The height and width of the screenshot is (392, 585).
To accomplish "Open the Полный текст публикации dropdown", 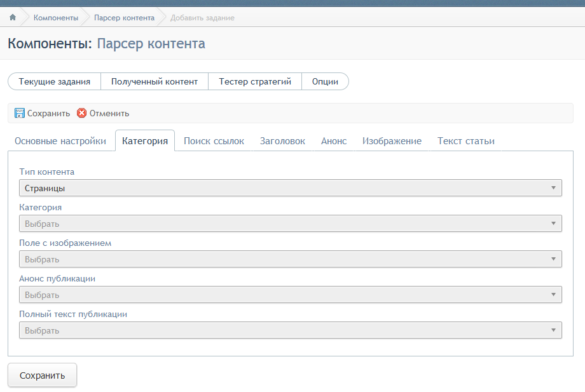I will [x=291, y=330].
